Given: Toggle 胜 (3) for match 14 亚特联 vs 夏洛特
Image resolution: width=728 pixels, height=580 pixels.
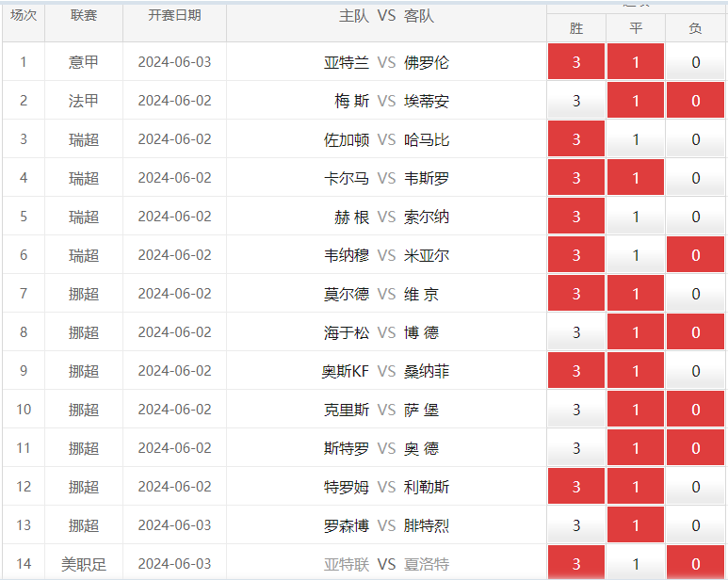Looking at the screenshot, I should tap(576, 562).
